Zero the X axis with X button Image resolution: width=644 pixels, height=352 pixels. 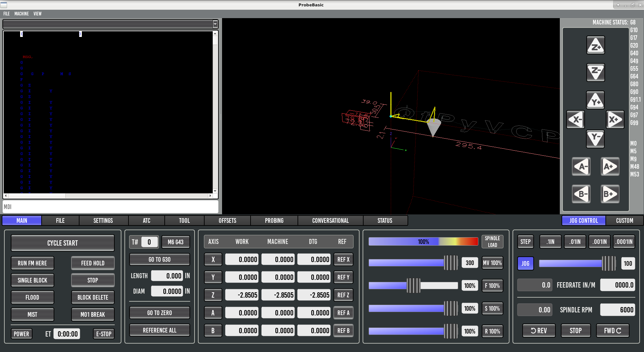point(213,259)
